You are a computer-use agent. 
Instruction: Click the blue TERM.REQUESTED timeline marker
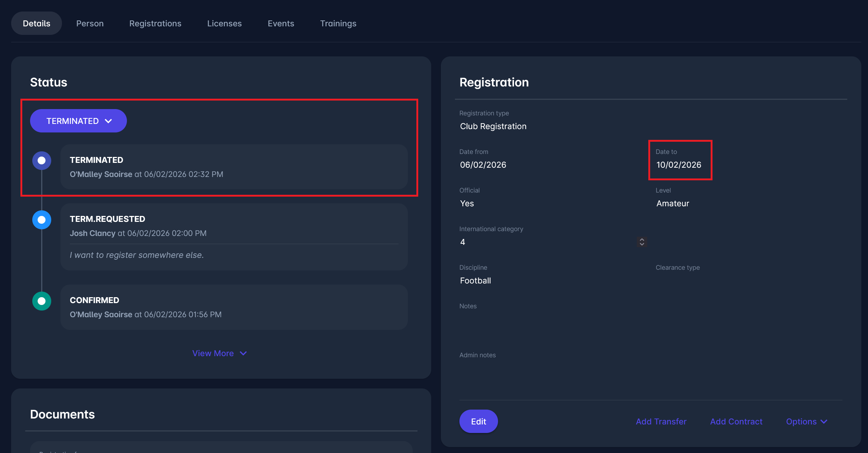point(42,220)
